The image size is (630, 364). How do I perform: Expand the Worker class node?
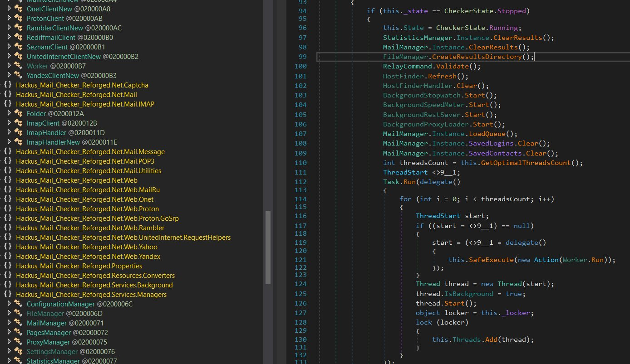click(x=9, y=66)
